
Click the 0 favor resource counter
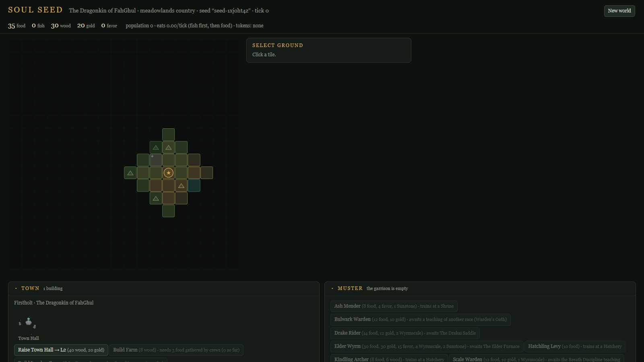[109, 26]
